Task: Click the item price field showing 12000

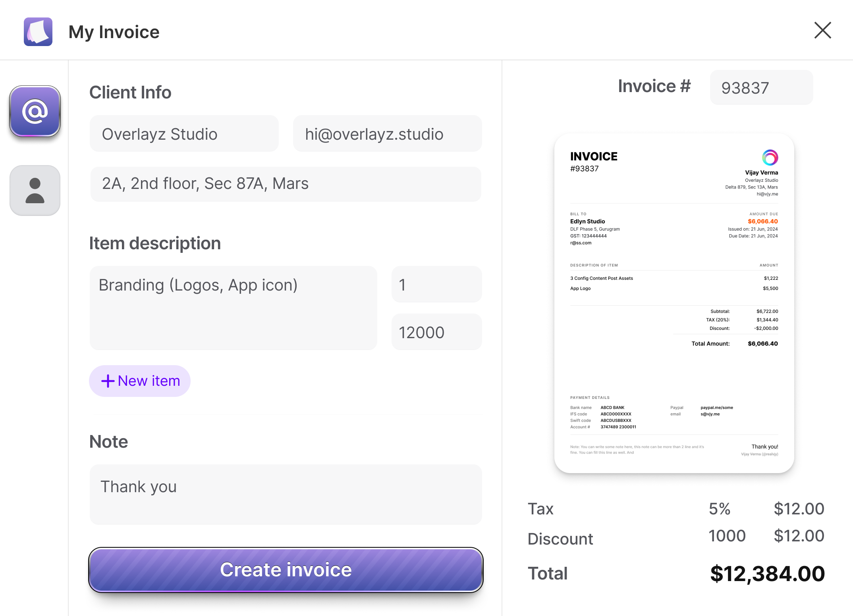Action: [x=436, y=332]
